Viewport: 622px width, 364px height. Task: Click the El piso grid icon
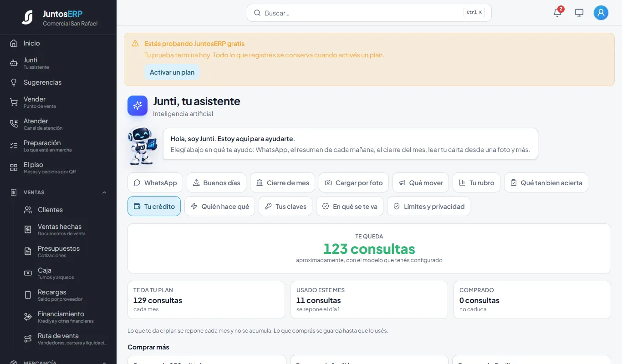click(14, 168)
